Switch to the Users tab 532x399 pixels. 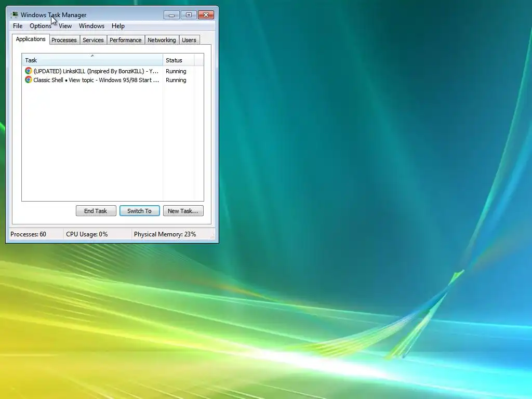189,40
